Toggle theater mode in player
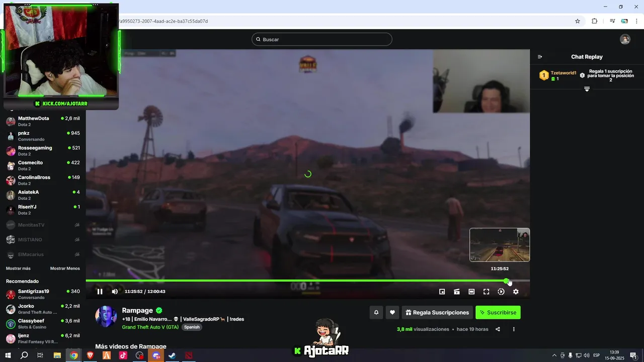Screen dimensions: 644x362 coord(471,292)
